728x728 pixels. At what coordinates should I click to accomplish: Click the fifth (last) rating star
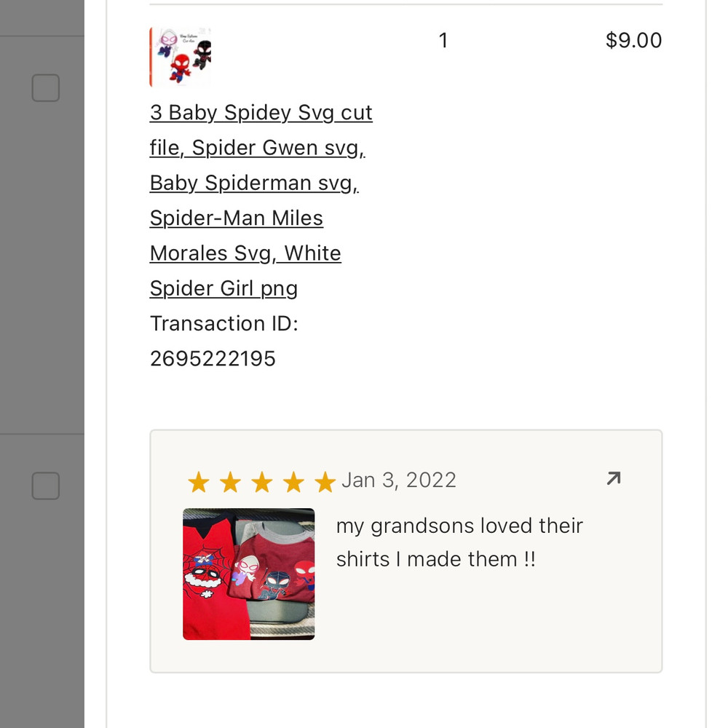pos(325,482)
